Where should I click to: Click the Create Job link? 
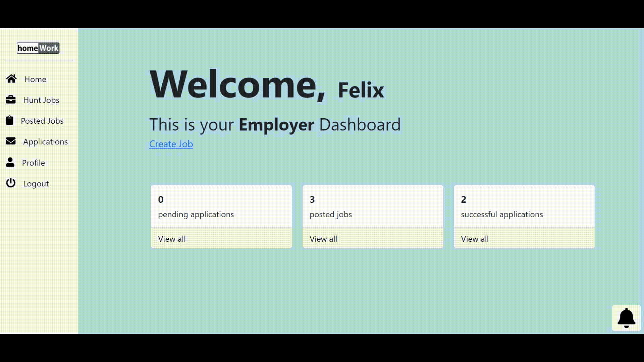coord(171,144)
